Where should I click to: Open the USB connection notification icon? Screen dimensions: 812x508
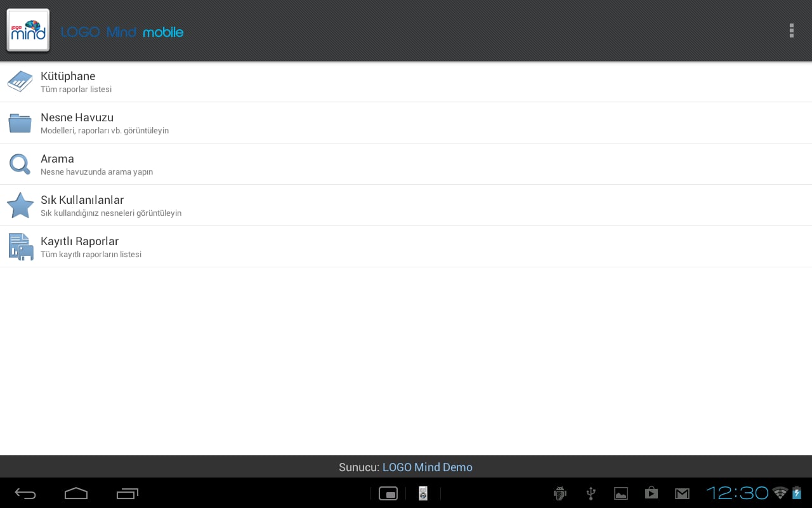[591, 493]
